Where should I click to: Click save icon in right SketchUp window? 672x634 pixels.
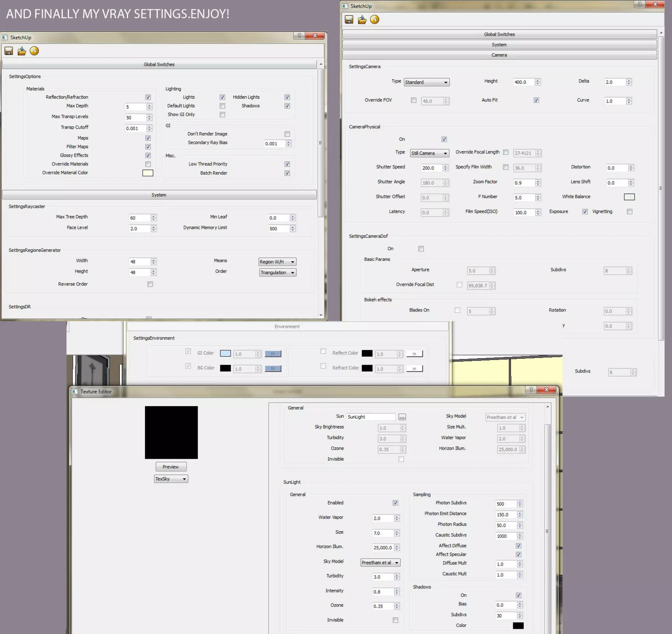pyautogui.click(x=349, y=20)
